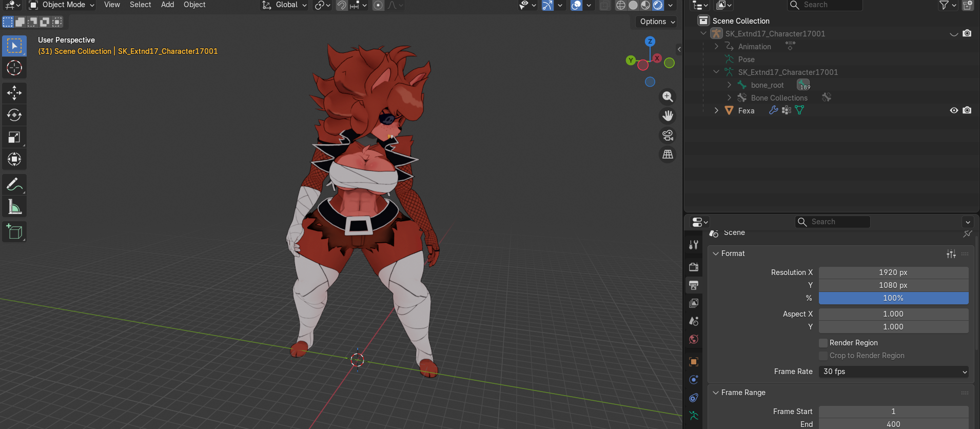980x429 pixels.
Task: Open the Frame Rate 30 fps dropdown
Action: pos(894,372)
